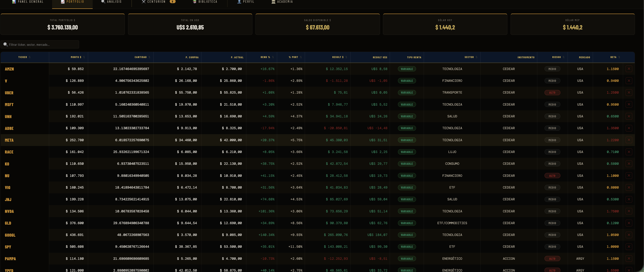Click the GOOGL ticker
Screen dimensions: 644x272
(10, 235)
